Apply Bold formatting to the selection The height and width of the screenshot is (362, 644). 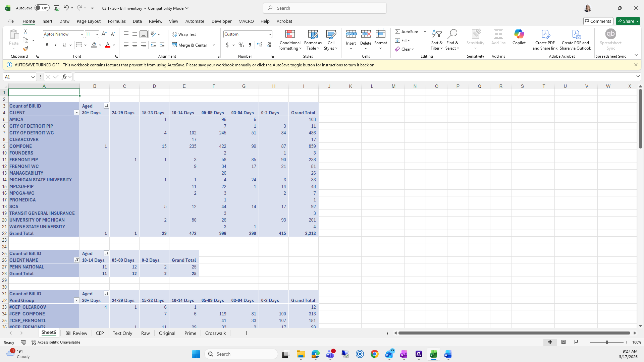[x=47, y=45]
